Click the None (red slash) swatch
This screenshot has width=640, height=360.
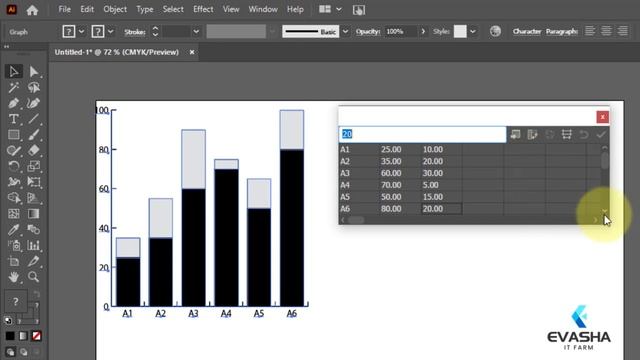point(36,336)
